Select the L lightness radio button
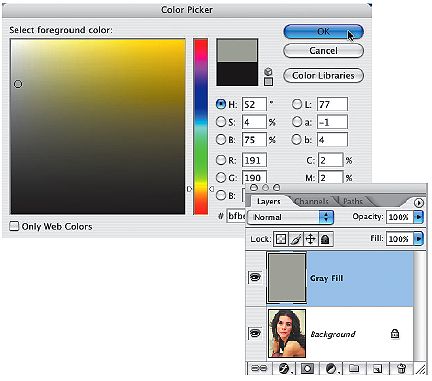Image resolution: width=432 pixels, height=381 pixels. pos(297,104)
